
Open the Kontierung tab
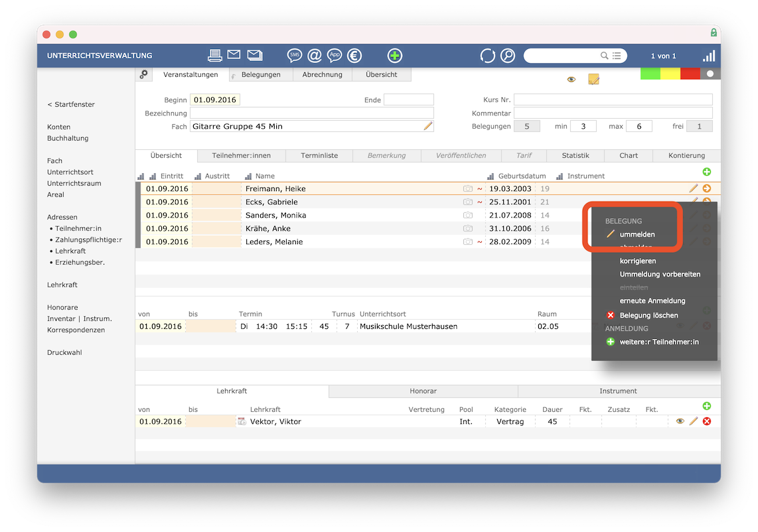click(686, 156)
